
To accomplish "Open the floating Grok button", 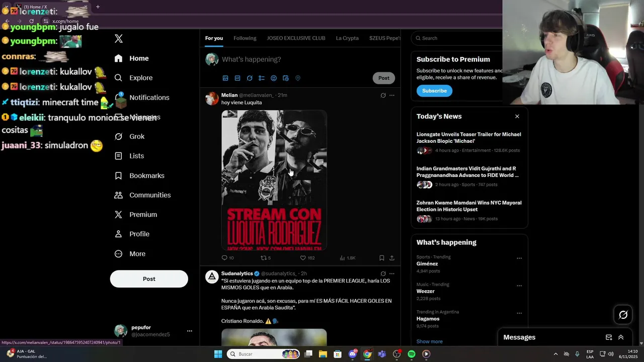I will tap(623, 315).
